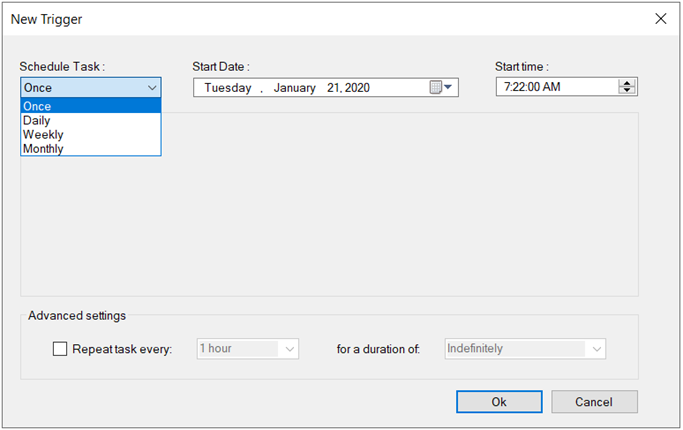The width and height of the screenshot is (683, 430).
Task: Select Once from the schedule list
Action: click(x=91, y=106)
